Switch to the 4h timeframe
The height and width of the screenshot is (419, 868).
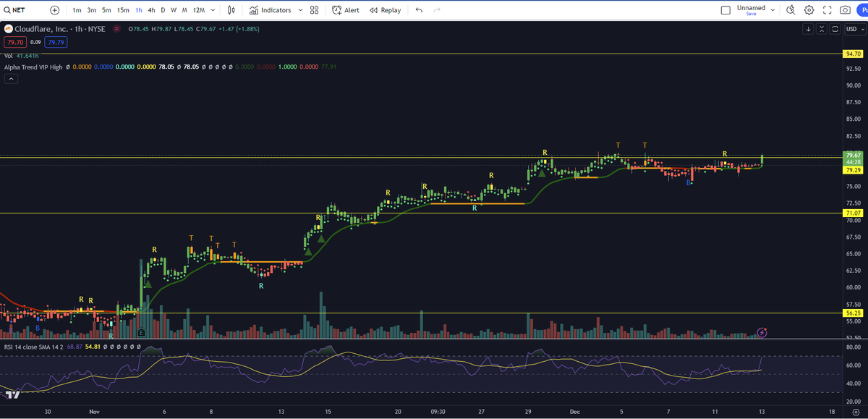[x=151, y=10]
